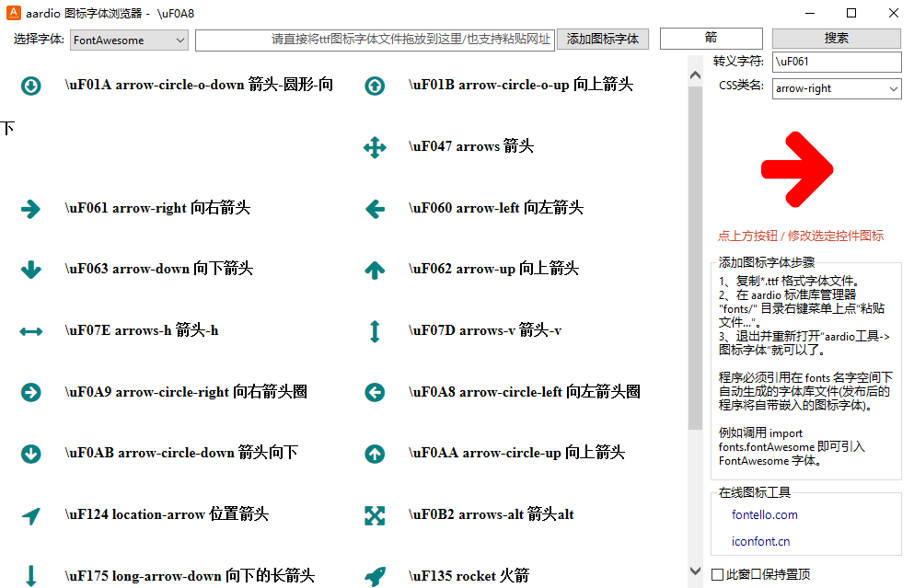Viewport: 914px width, 588px height.
Task: Select the arrows-alt expand icon
Action: [375, 515]
